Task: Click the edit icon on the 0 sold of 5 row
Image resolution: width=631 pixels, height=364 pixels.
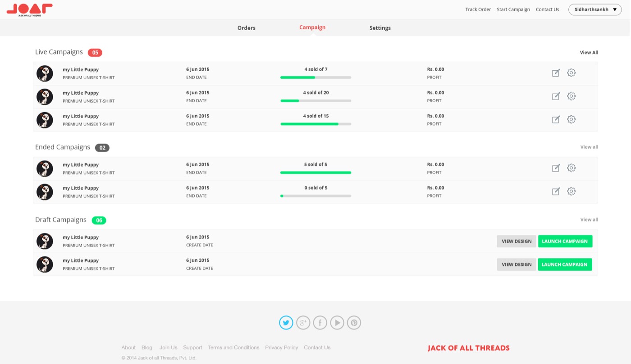Action: [x=556, y=192]
